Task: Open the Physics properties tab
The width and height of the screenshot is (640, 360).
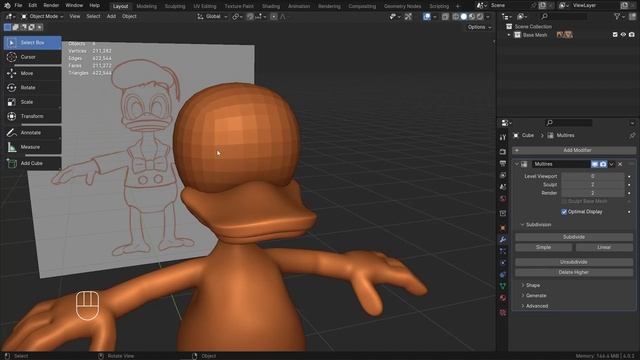Action: (x=503, y=262)
